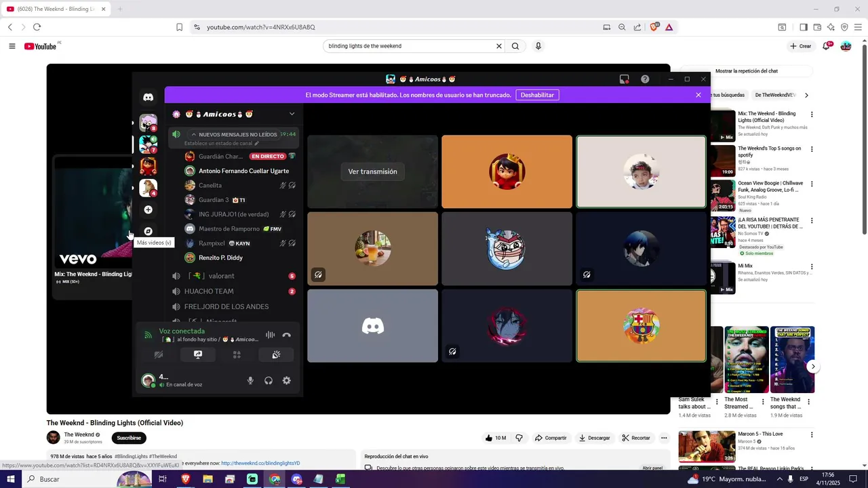Click Descargar download button
Screen dimensions: 868x488
click(x=594, y=438)
